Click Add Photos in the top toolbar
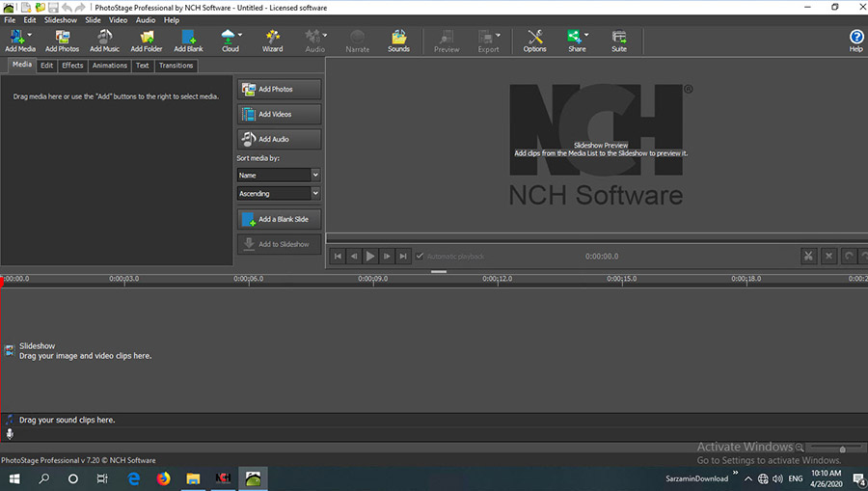 click(62, 41)
